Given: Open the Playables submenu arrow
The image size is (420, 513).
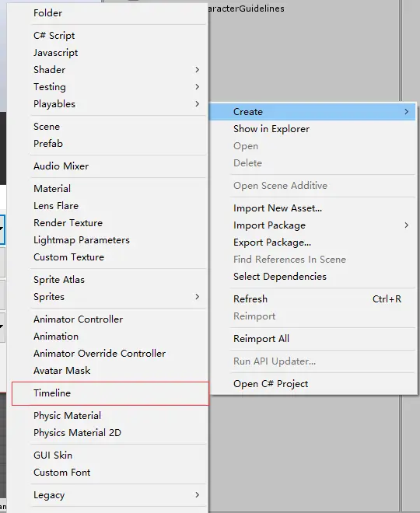Looking at the screenshot, I should pos(197,103).
